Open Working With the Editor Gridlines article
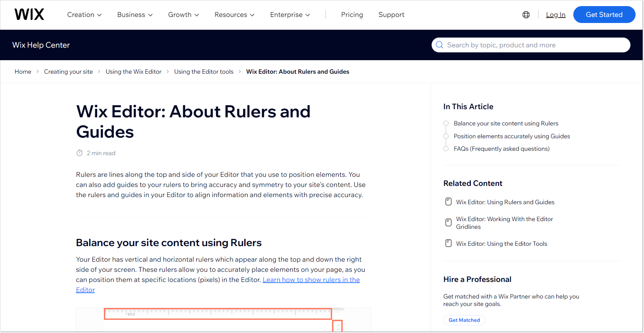 pos(504,223)
